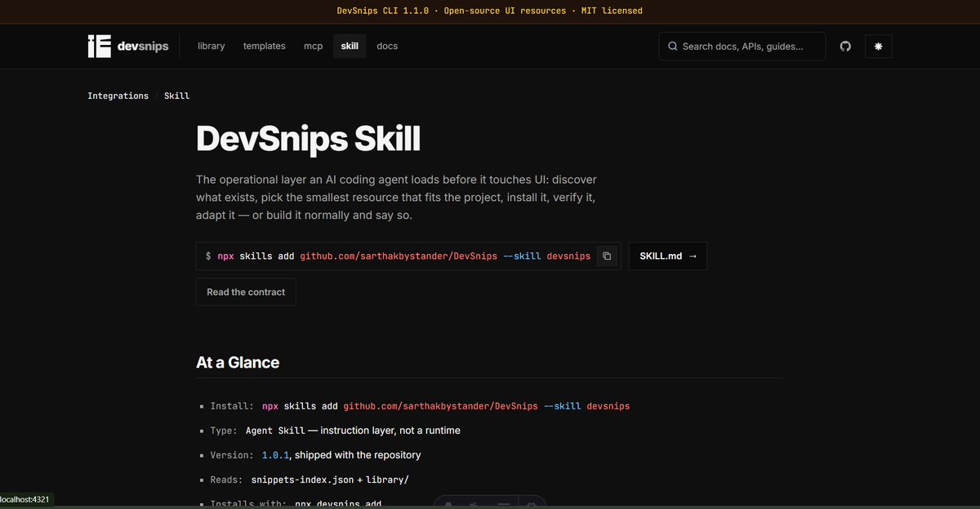This screenshot has width=980, height=509.
Task: Click the localhost:4321 status text
Action: (24, 499)
